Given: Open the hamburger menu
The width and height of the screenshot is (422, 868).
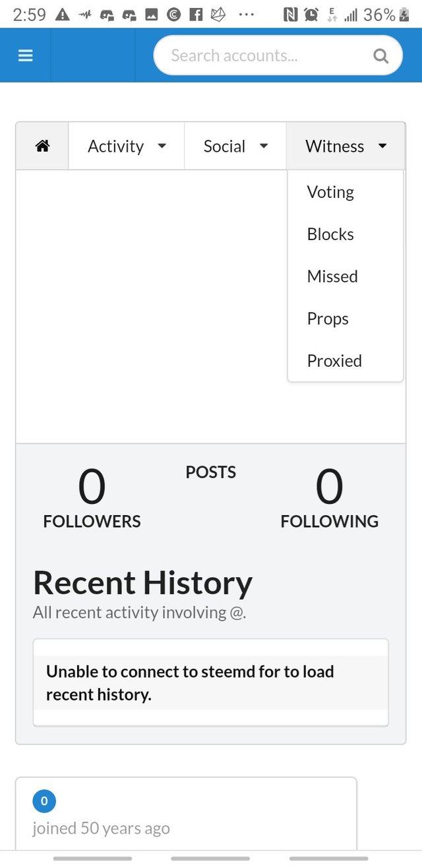Looking at the screenshot, I should [x=26, y=56].
